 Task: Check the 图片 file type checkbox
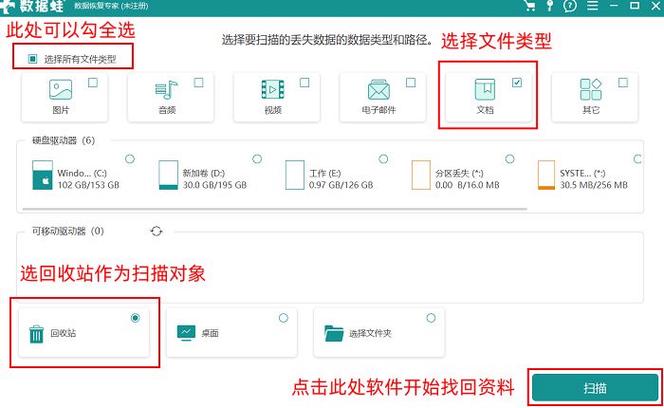coord(93,83)
